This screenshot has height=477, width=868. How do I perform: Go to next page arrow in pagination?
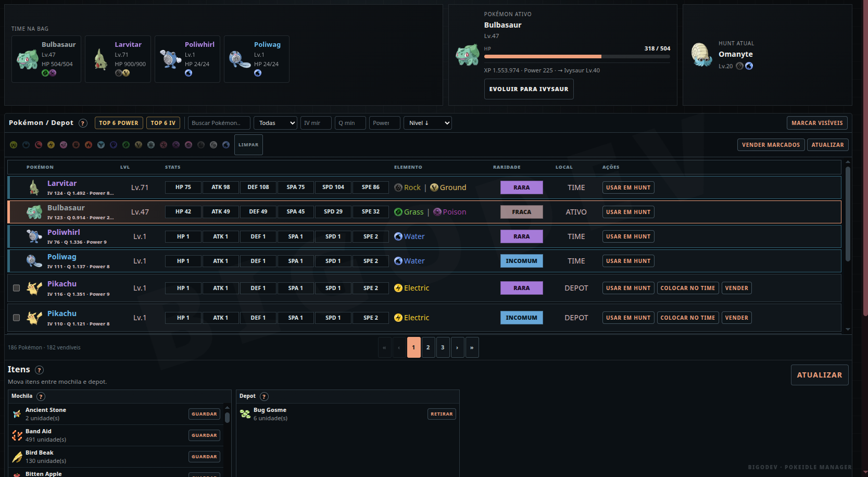(x=457, y=347)
